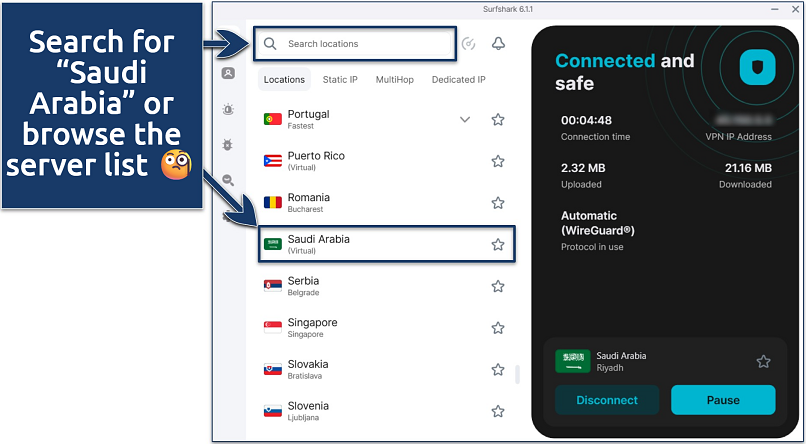The height and width of the screenshot is (444, 806).
Task: Star the connected Riyadh server
Action: (x=763, y=362)
